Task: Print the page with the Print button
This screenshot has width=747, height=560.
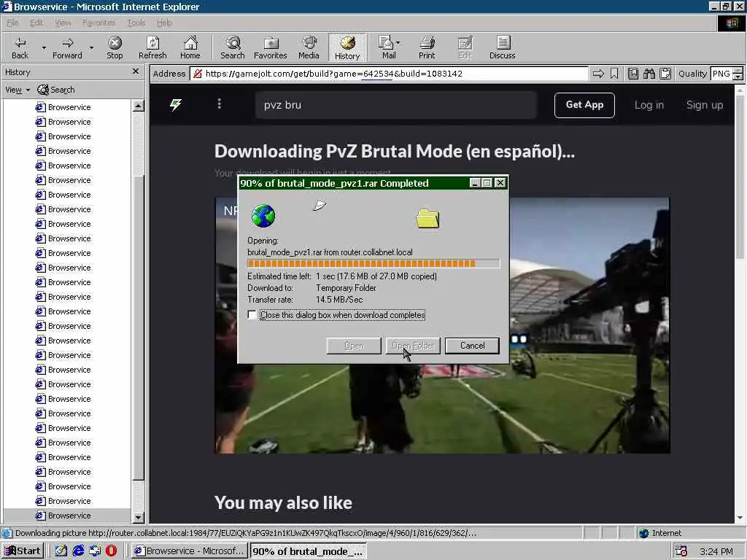Action: (x=427, y=47)
